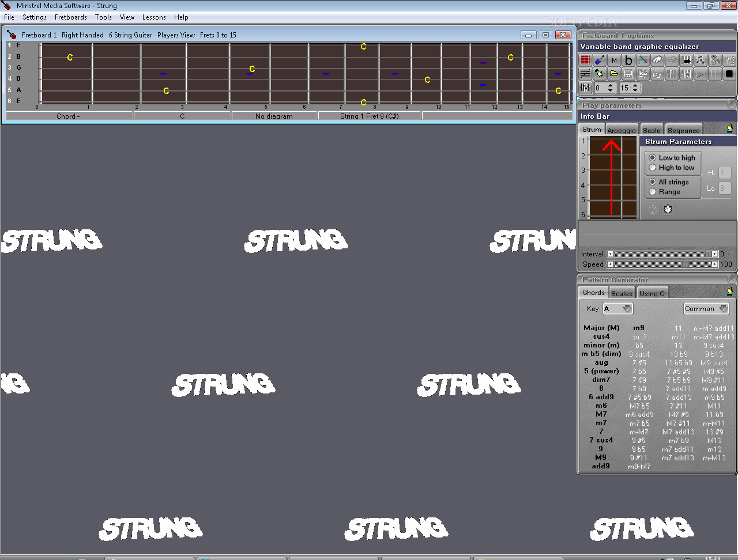The height and width of the screenshot is (560, 738).
Task: Open the Common chord category dropdown
Action: point(706,309)
